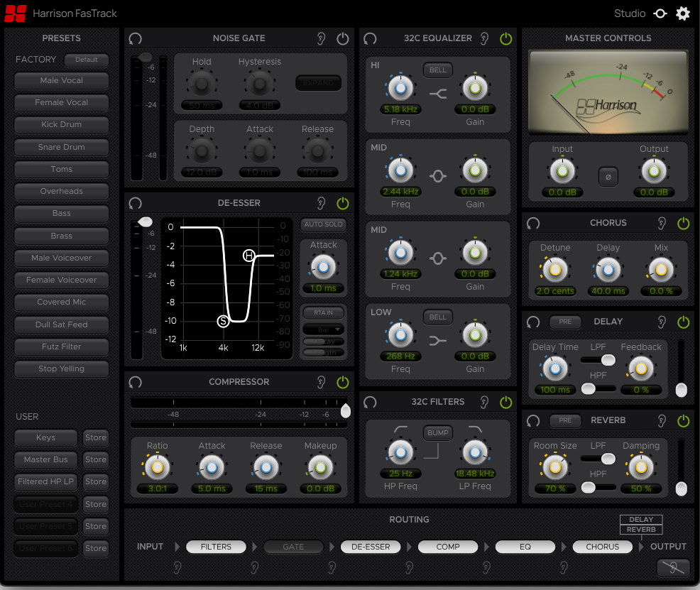Load the Stop Yelling factory preset
Viewport: 700px width, 590px height.
click(62, 368)
